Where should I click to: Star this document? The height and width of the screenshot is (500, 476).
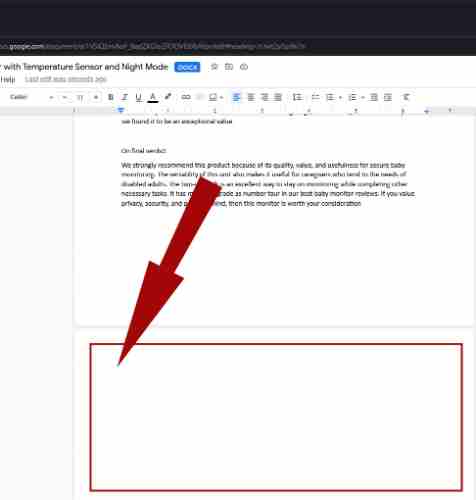click(x=214, y=67)
